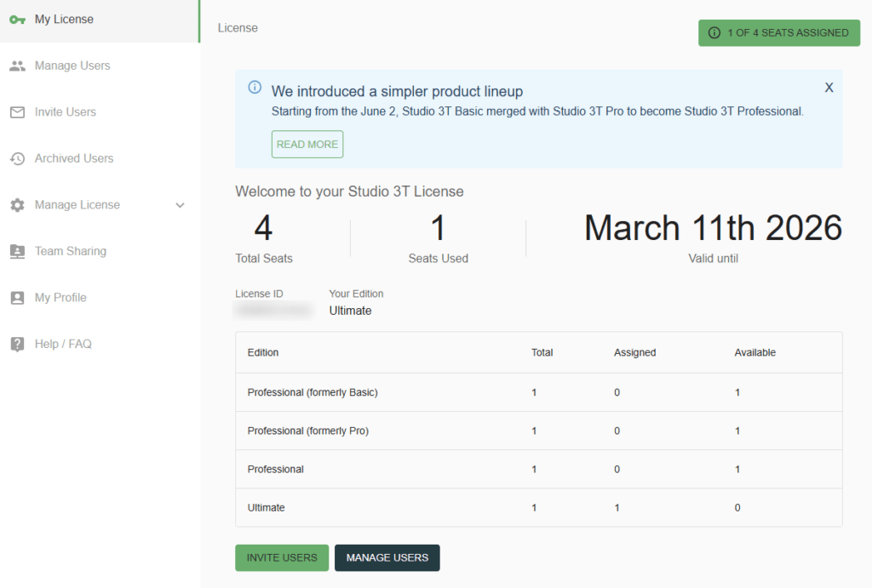Click the March 11th 2026 expiry date
Image resolution: width=872 pixels, height=588 pixels.
click(x=713, y=228)
